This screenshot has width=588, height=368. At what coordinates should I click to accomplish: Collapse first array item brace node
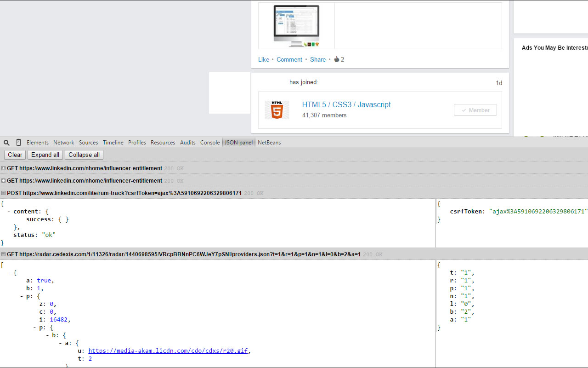tap(9, 273)
